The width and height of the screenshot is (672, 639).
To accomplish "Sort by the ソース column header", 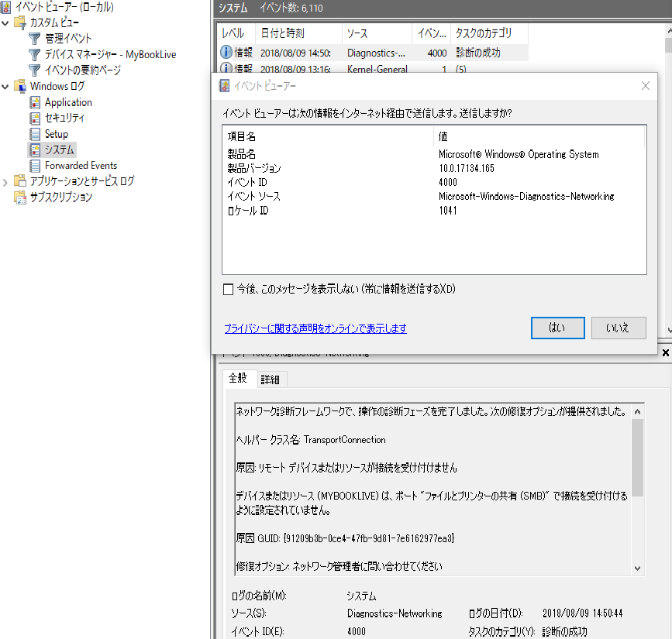I will tap(377, 33).
